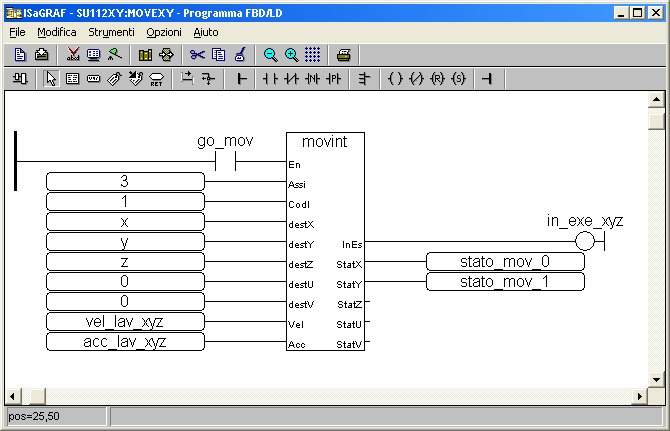This screenshot has width=670, height=431.
Task: Click the paste glue-bottle icon
Action: click(240, 55)
